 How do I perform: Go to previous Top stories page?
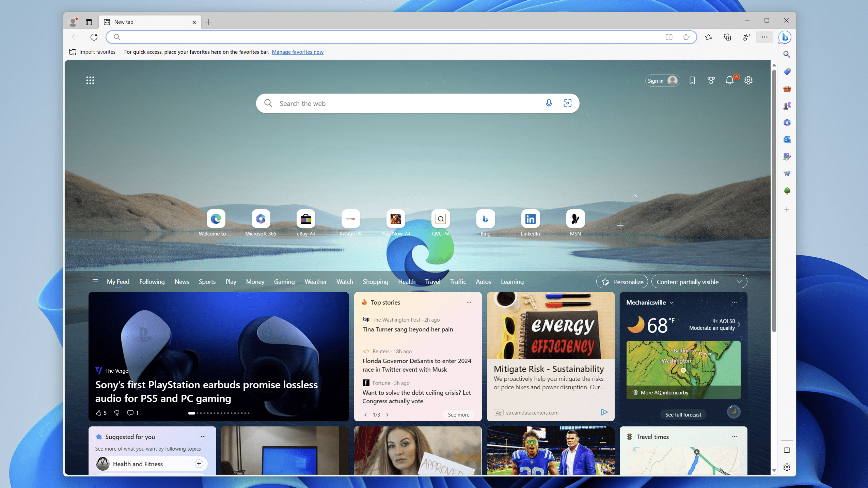coord(365,414)
